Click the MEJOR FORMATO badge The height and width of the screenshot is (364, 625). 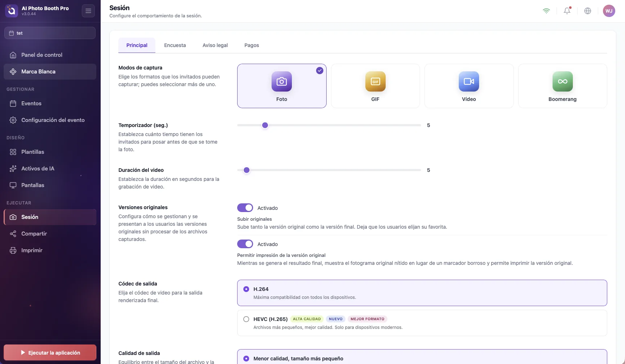pyautogui.click(x=368, y=319)
